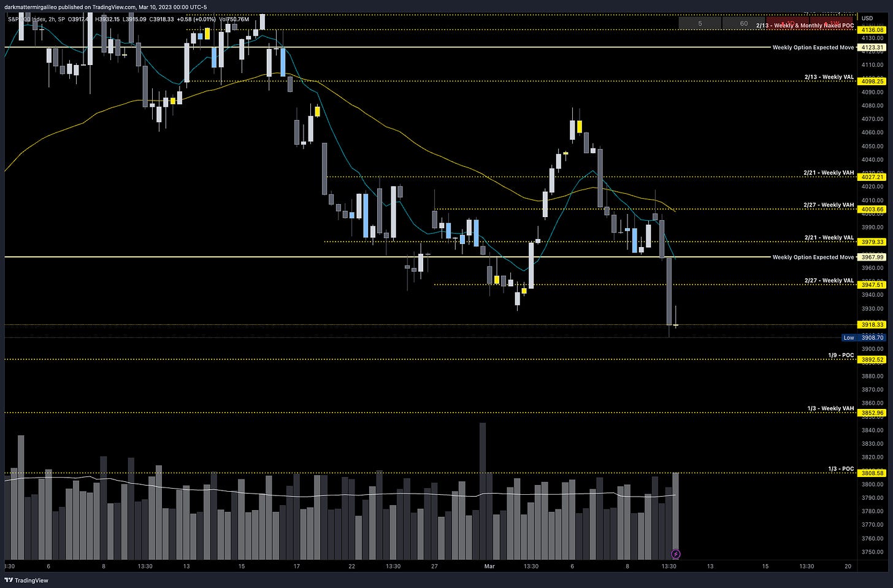893x588 pixels.
Task: Click the 2/21 - Weekly VAH line label
Action: pyautogui.click(x=829, y=173)
